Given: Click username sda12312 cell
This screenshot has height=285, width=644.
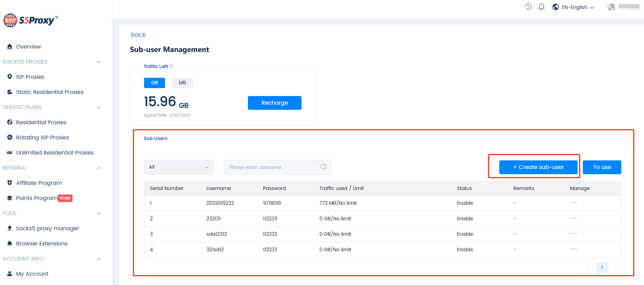Looking at the screenshot, I should (217, 234).
